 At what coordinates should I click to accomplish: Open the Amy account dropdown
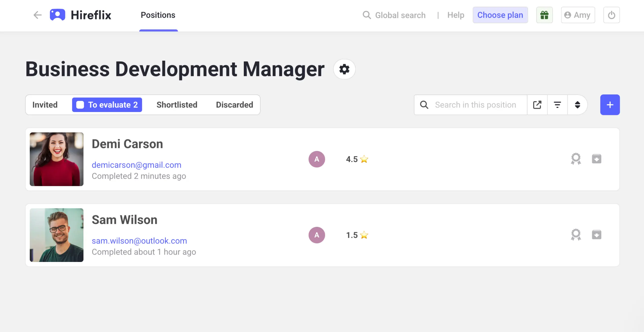pyautogui.click(x=578, y=15)
